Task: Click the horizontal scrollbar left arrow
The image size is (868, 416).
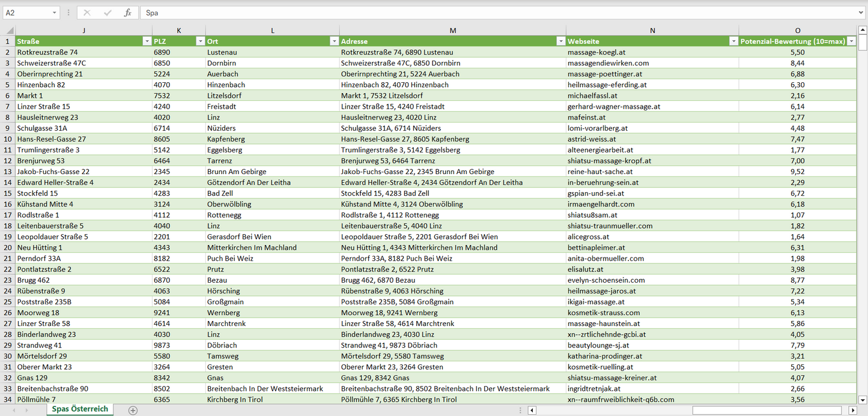Action: 532,411
